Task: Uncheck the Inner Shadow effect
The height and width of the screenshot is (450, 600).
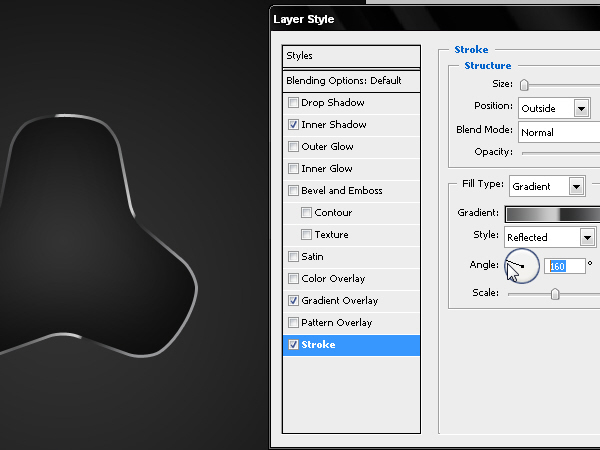Action: (x=293, y=125)
